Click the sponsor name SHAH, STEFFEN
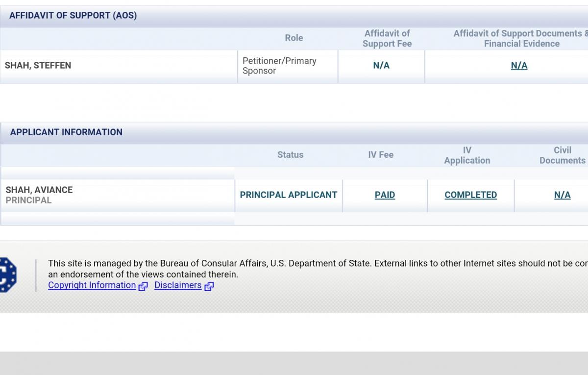 (x=38, y=66)
